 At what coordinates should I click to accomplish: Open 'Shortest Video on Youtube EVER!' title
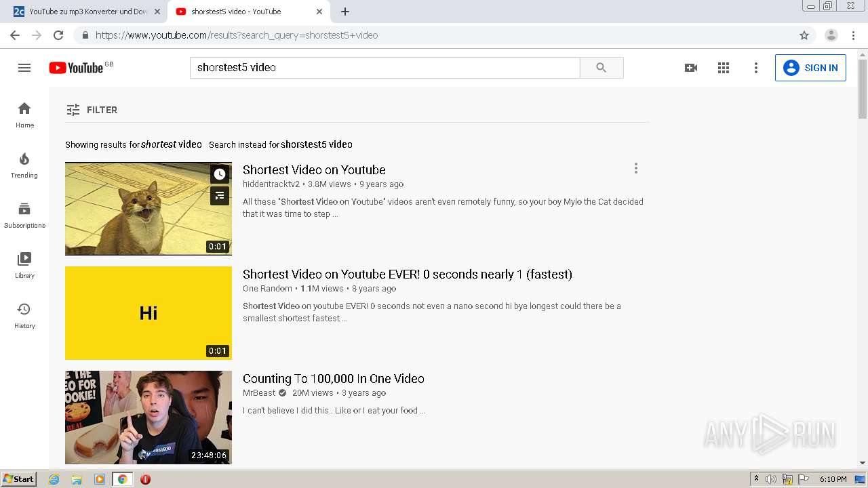pyautogui.click(x=408, y=274)
